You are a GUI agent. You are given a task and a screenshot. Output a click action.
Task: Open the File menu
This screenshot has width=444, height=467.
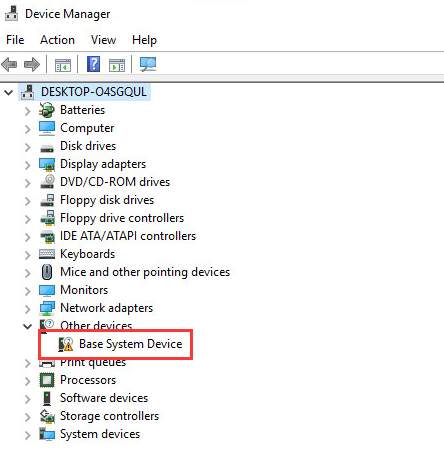tap(15, 40)
